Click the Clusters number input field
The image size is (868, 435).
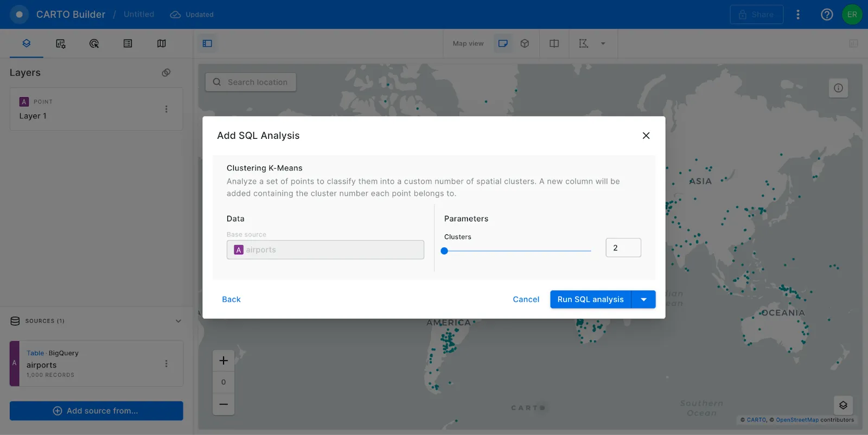pos(623,248)
